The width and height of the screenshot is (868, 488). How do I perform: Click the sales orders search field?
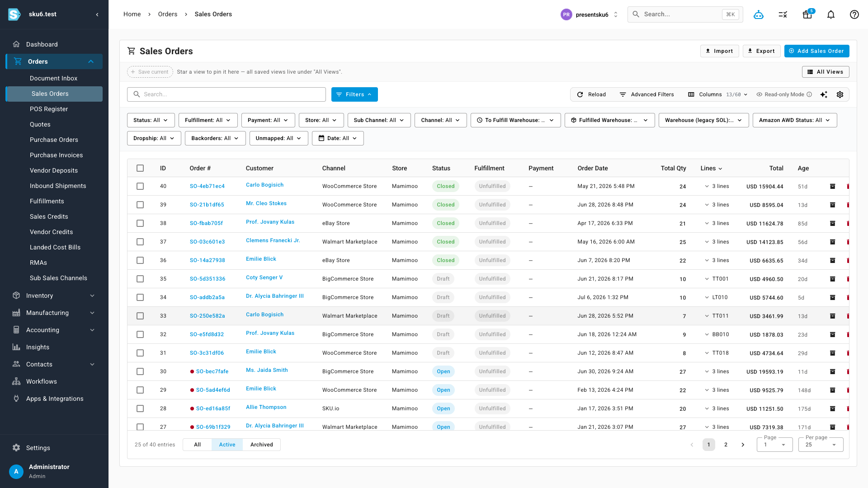click(226, 94)
